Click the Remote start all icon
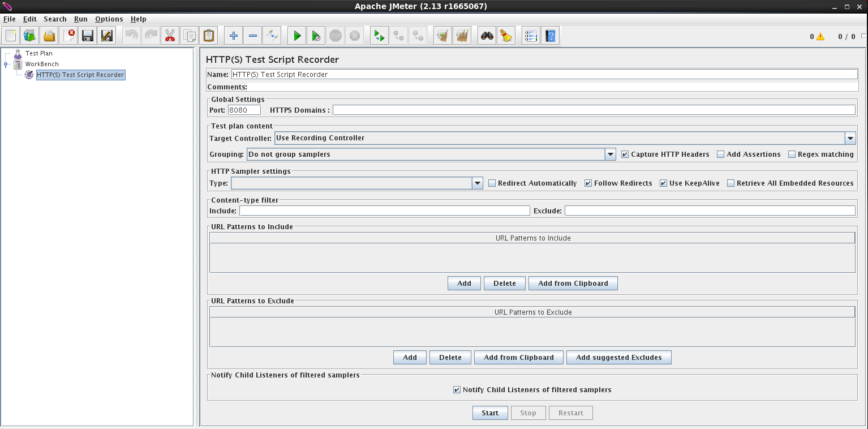Viewport: 868px width, 429px height. [x=380, y=36]
